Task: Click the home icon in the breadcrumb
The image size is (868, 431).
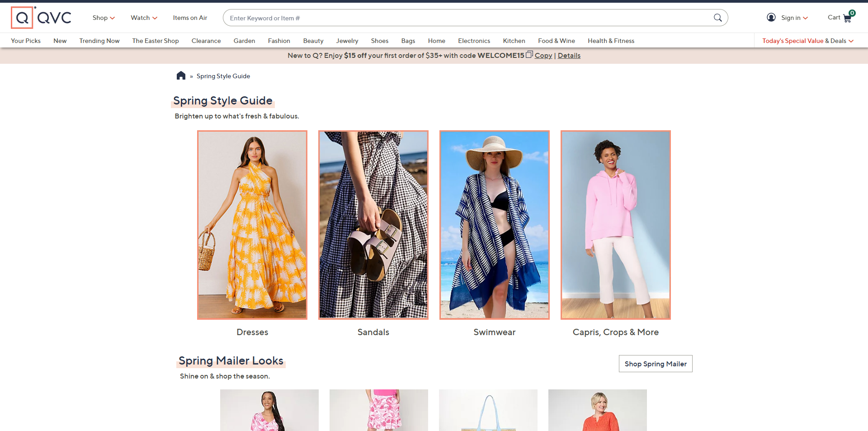Action: [x=181, y=76]
